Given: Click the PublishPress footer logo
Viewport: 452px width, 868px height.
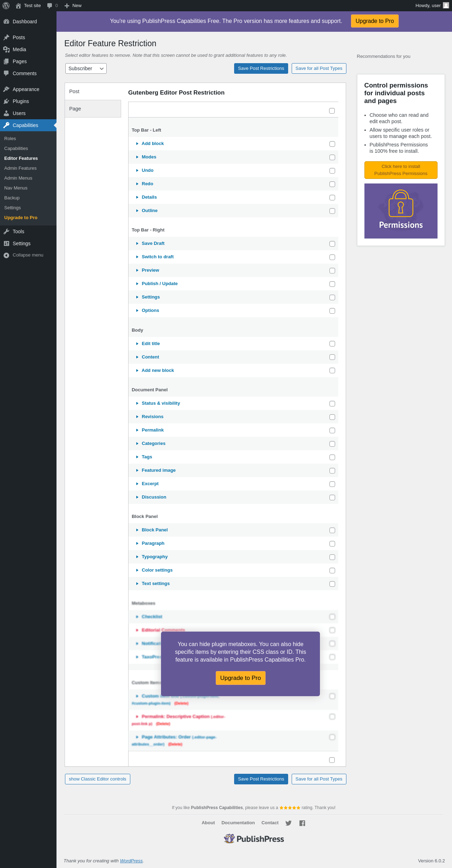Looking at the screenshot, I should pos(254,839).
